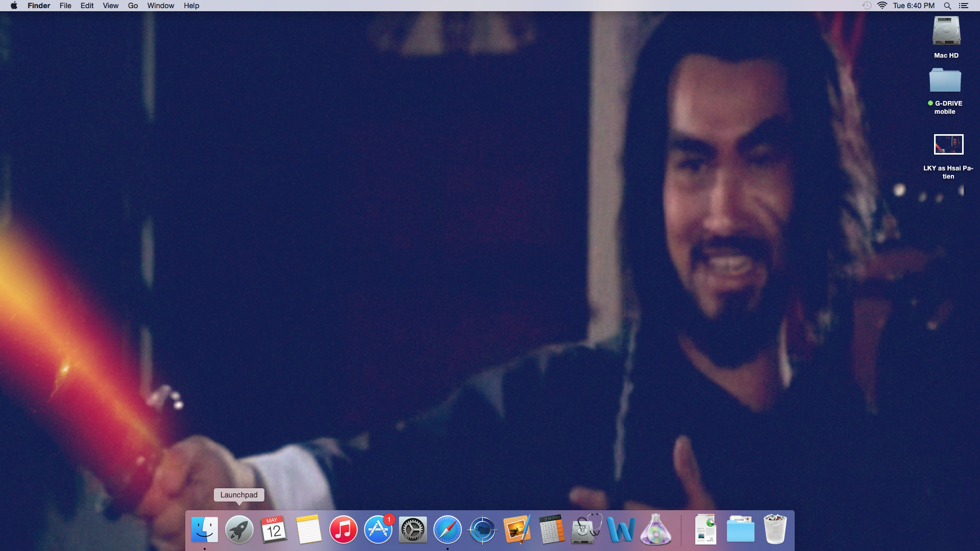Click the Time Machine status icon
Screen dimensions: 980x551
click(867, 6)
